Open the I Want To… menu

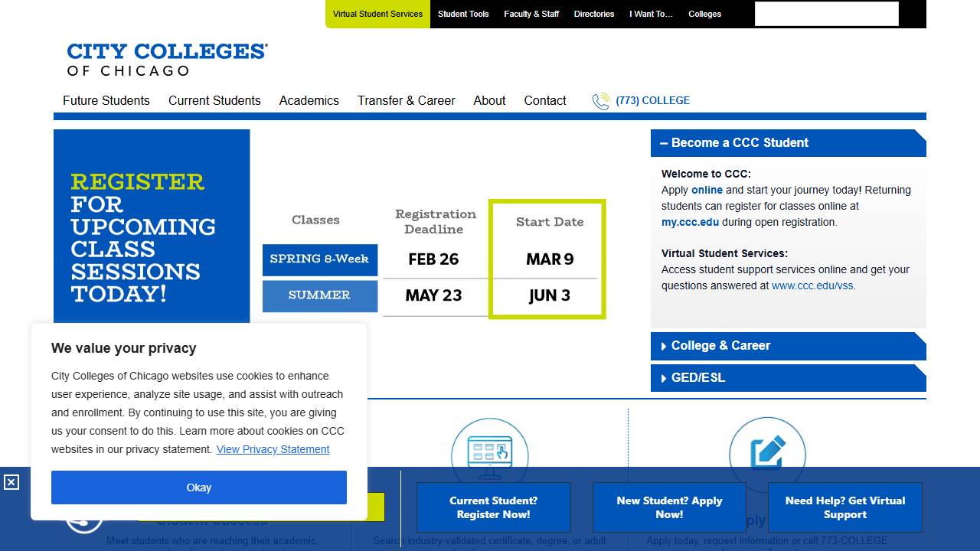(651, 14)
